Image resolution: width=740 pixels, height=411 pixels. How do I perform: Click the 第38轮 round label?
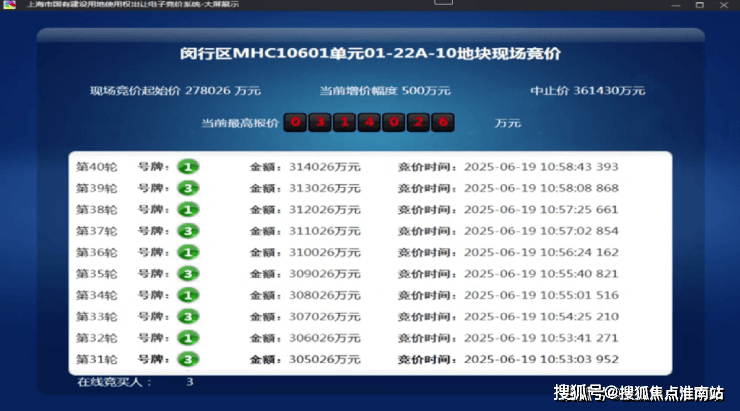pos(97,210)
